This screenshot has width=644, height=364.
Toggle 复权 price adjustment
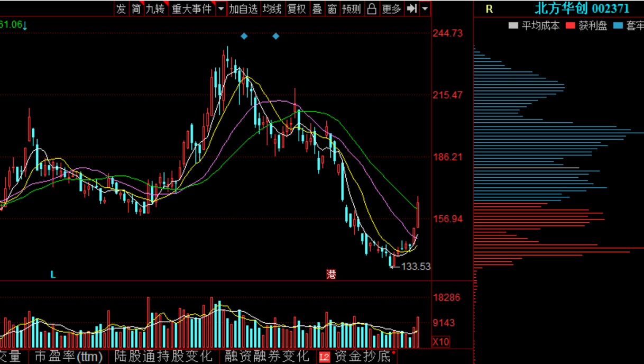(297, 8)
